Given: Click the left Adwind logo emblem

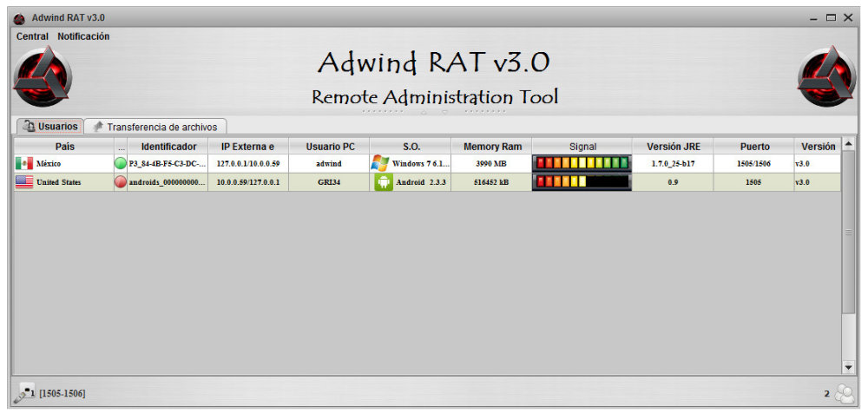Looking at the screenshot, I should coord(43,77).
